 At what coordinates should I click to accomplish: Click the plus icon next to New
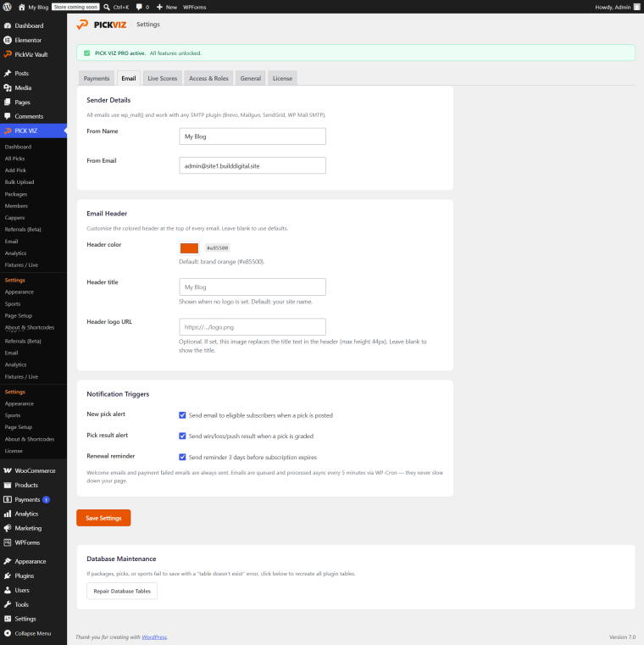pyautogui.click(x=159, y=7)
